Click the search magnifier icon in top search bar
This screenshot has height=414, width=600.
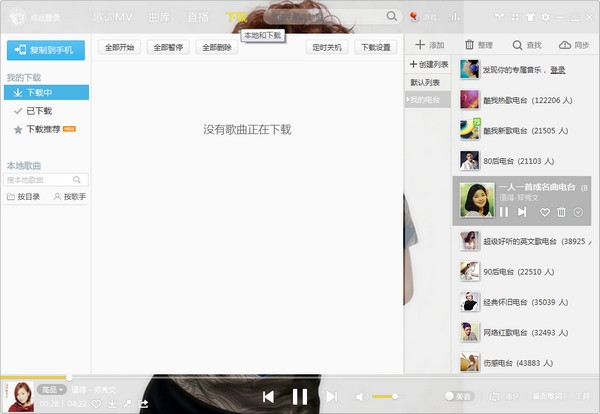pos(390,16)
